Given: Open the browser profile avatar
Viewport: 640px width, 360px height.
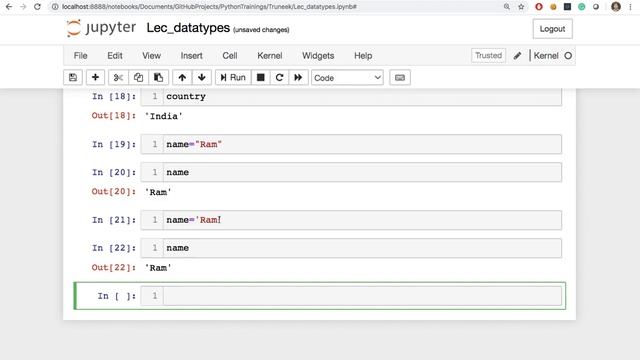Looking at the screenshot, I should point(616,7).
